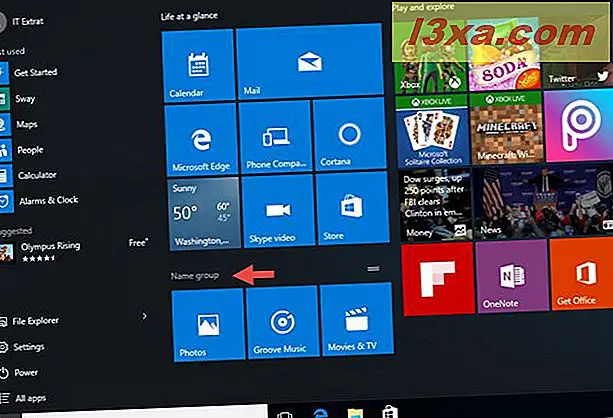
Task: Open the Phone Companion tile
Action: pos(276,136)
